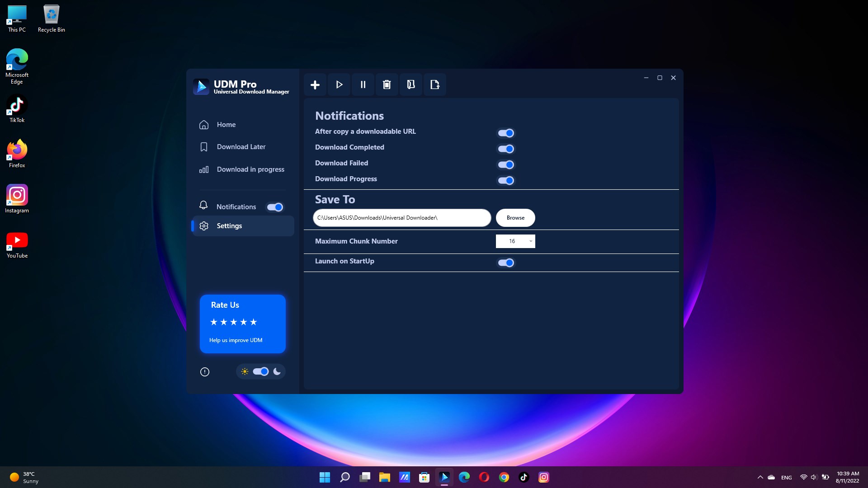868x488 pixels.
Task: Open Google Chrome from taskbar
Action: [504, 477]
